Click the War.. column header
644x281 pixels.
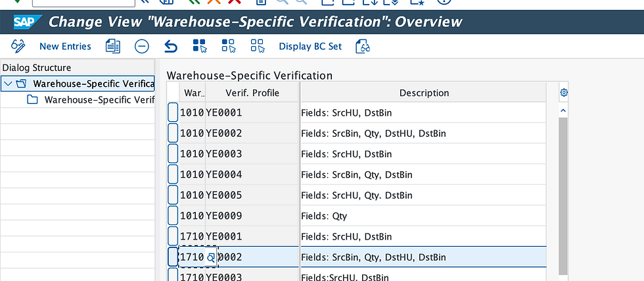point(192,93)
